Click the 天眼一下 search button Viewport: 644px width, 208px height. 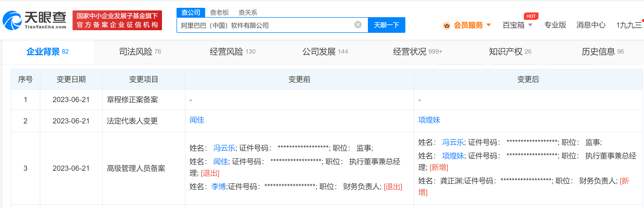(x=386, y=25)
